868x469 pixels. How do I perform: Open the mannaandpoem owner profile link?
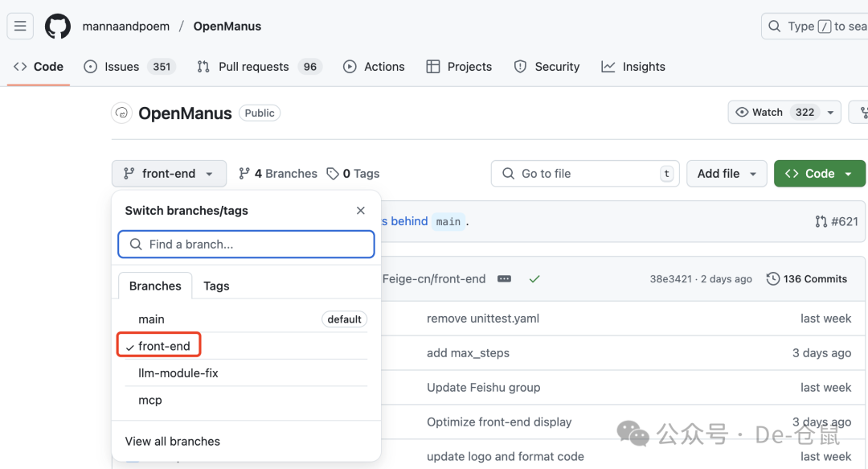coord(125,26)
